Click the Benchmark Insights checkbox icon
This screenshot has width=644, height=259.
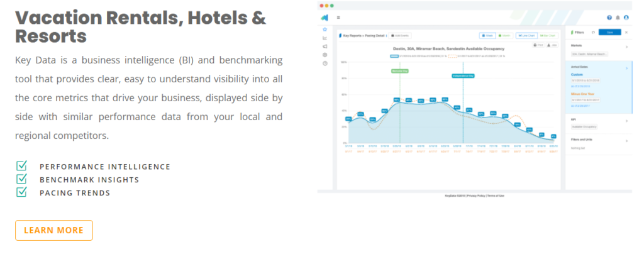pyautogui.click(x=21, y=179)
